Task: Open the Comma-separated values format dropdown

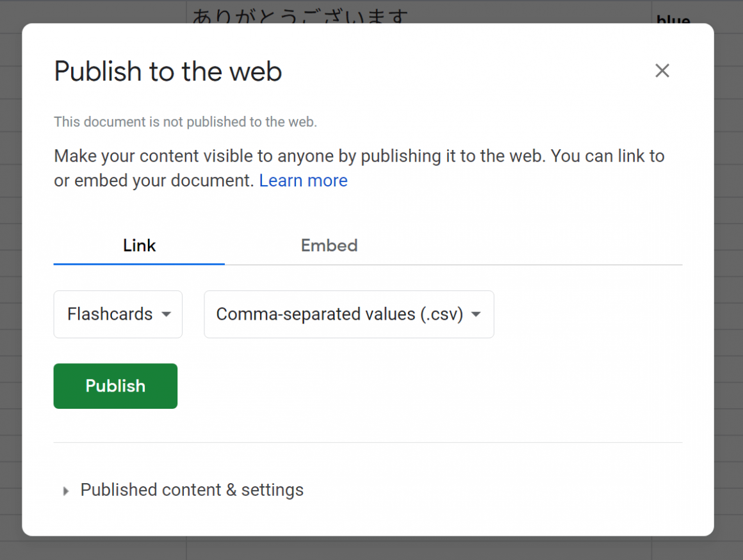Action: tap(349, 315)
